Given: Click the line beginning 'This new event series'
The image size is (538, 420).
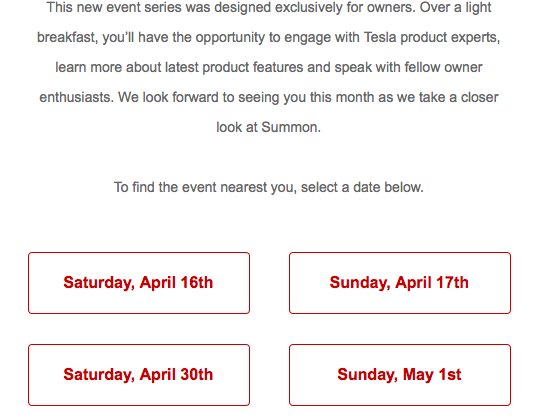Looking at the screenshot, I should [x=269, y=7].
